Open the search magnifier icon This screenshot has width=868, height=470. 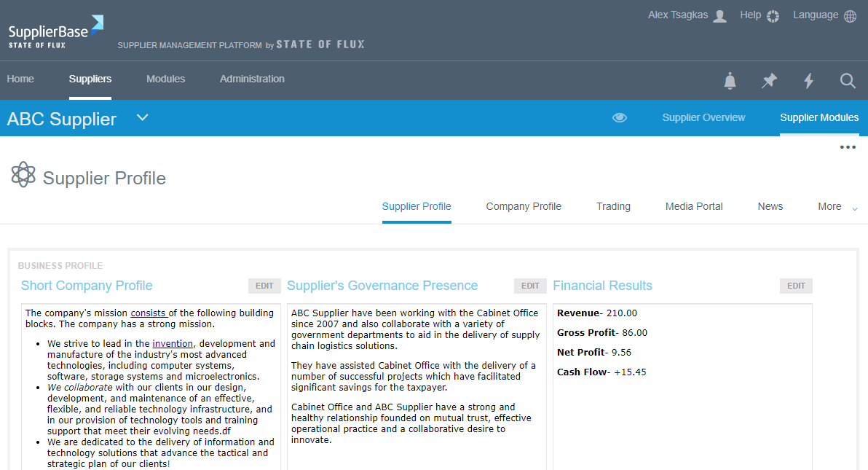(848, 81)
